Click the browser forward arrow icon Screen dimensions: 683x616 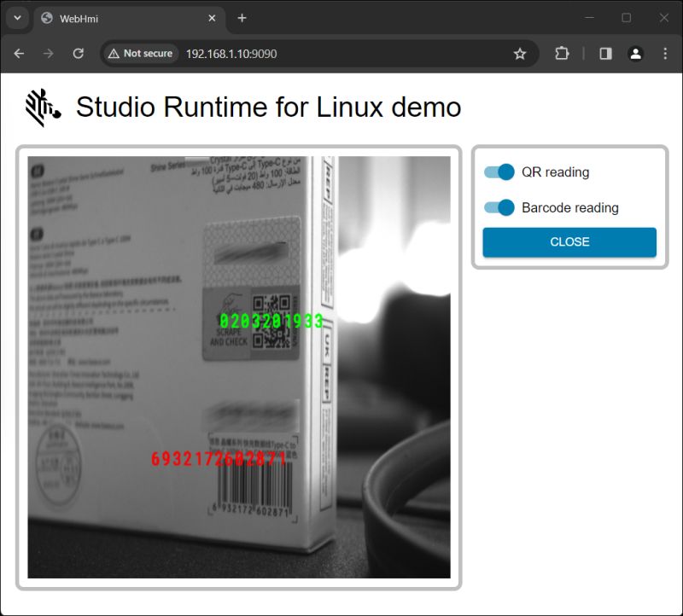coord(49,53)
